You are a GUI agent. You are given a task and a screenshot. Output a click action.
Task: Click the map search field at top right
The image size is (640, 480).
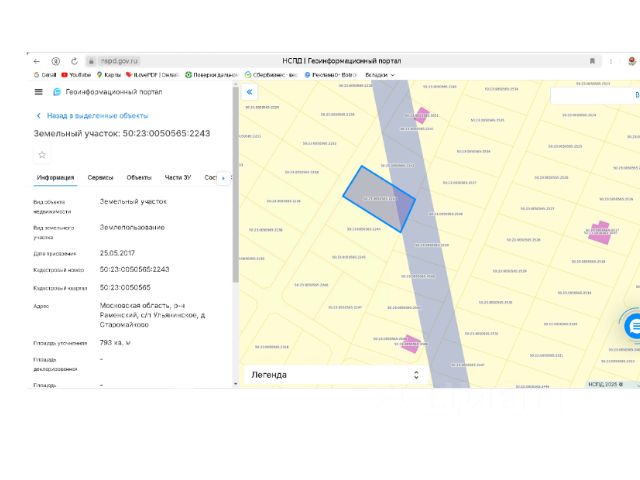click(594, 95)
